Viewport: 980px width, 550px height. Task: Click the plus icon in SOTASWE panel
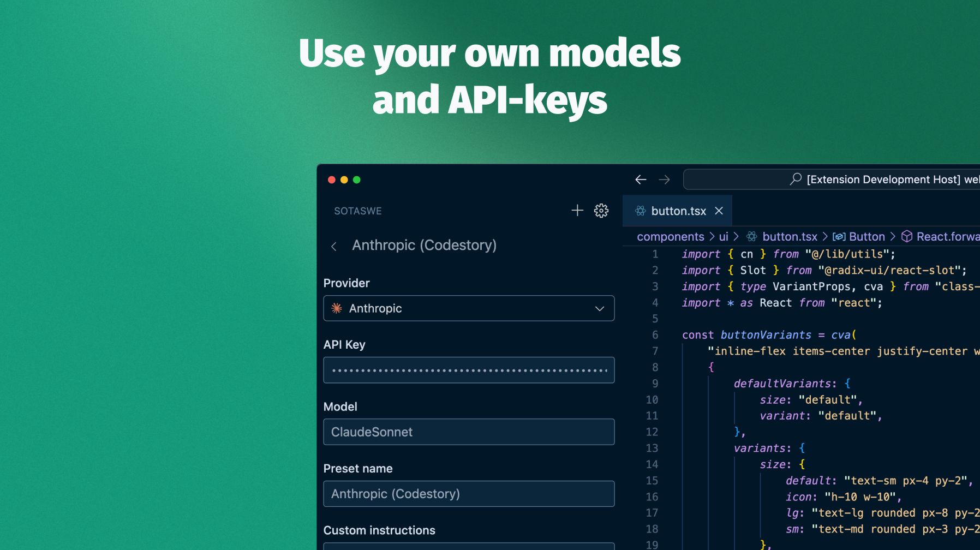tap(577, 211)
